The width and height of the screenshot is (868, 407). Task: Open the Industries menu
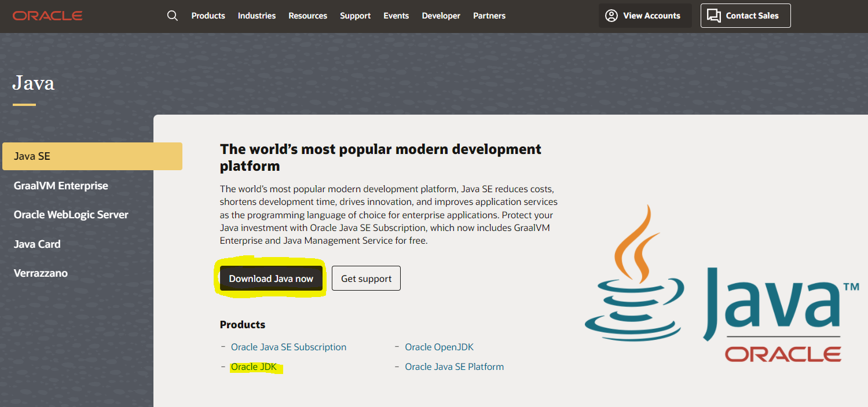click(257, 16)
